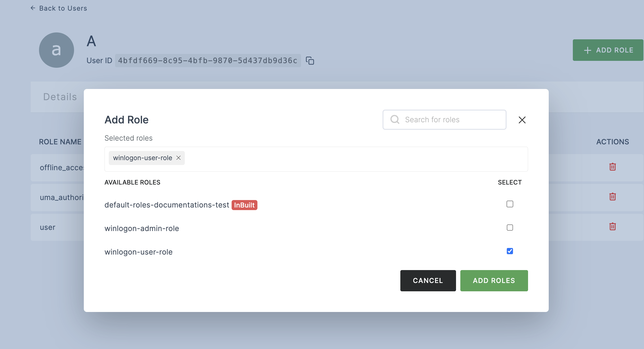
Task: Enable the winlogon-admin-role checkbox
Action: tap(510, 228)
